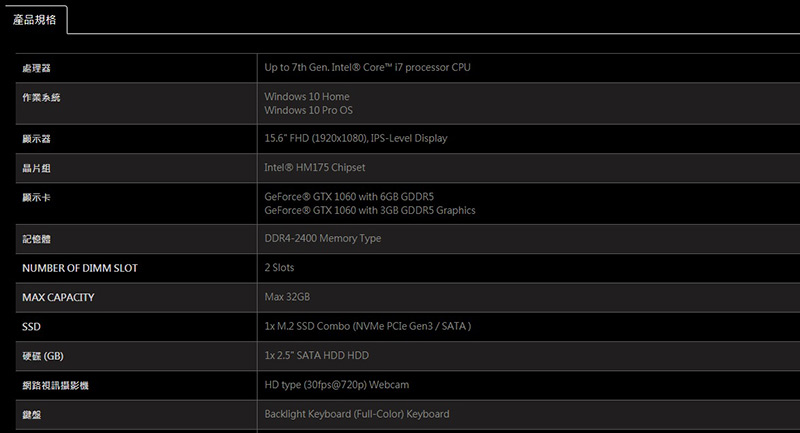Click the MAX CAPACITY label
Viewport: 800px width, 433px height.
click(58, 297)
